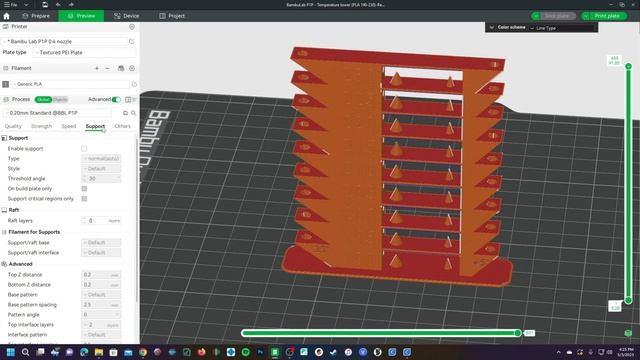Collapse the Color scheme legend arrow

(491, 27)
